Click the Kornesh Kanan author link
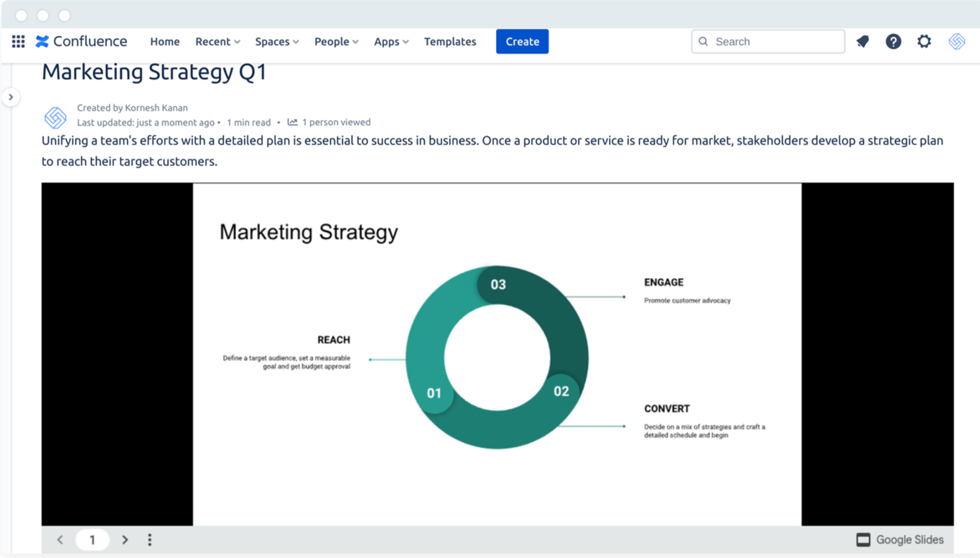The width and height of the screenshot is (980, 558). coord(156,108)
